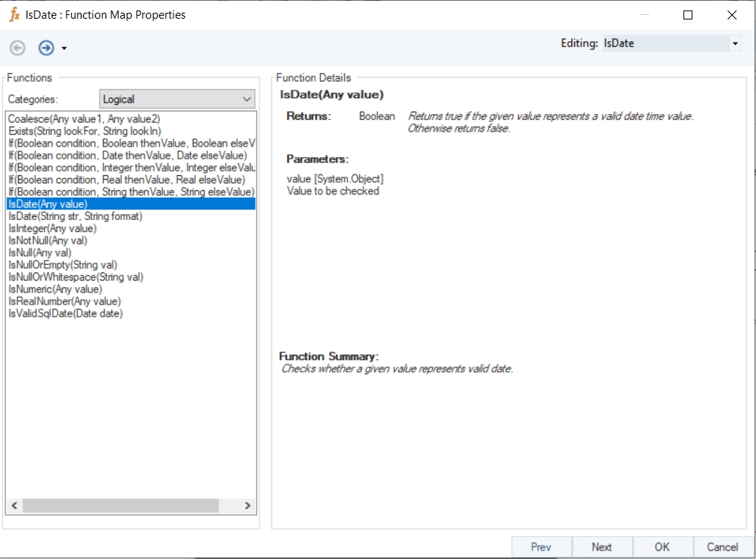Confirm with the OK button
Screen dimensions: 756x559
tap(662, 547)
